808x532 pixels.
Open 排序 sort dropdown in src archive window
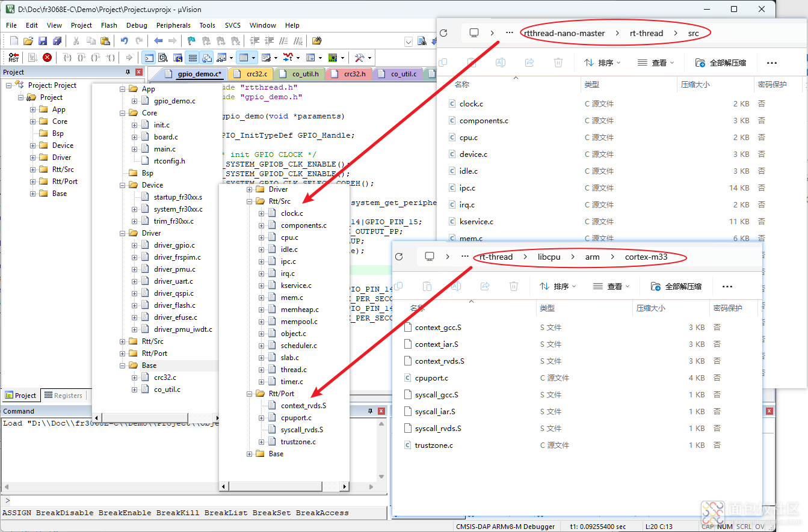click(602, 63)
